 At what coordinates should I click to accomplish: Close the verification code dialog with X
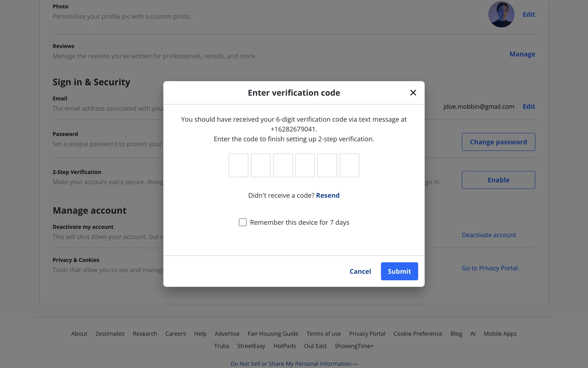pos(413,93)
